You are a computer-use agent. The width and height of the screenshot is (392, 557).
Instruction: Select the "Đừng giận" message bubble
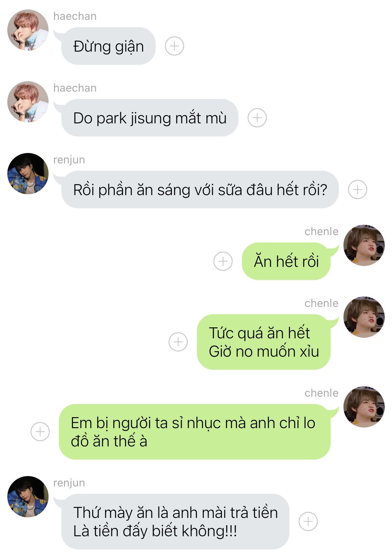pos(108,46)
